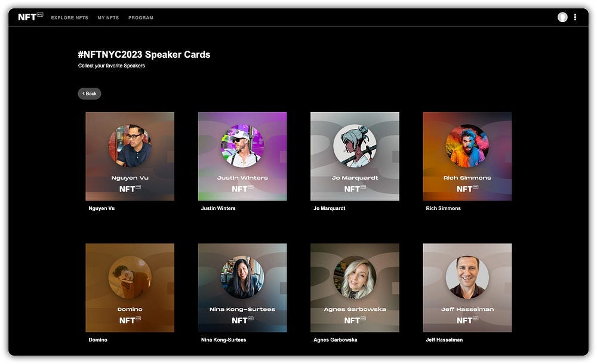Viewport: 597px width, 364px height.
Task: Open Justin Winters speaker card
Action: [242, 156]
